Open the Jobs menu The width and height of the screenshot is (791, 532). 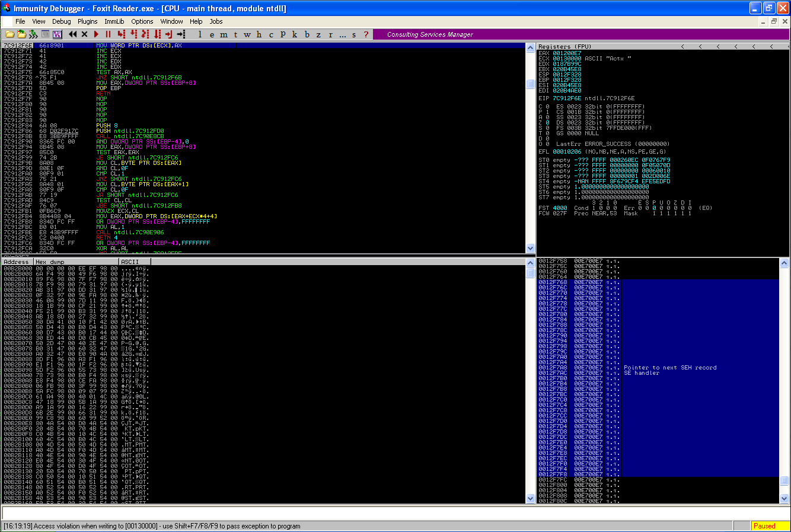pos(216,21)
